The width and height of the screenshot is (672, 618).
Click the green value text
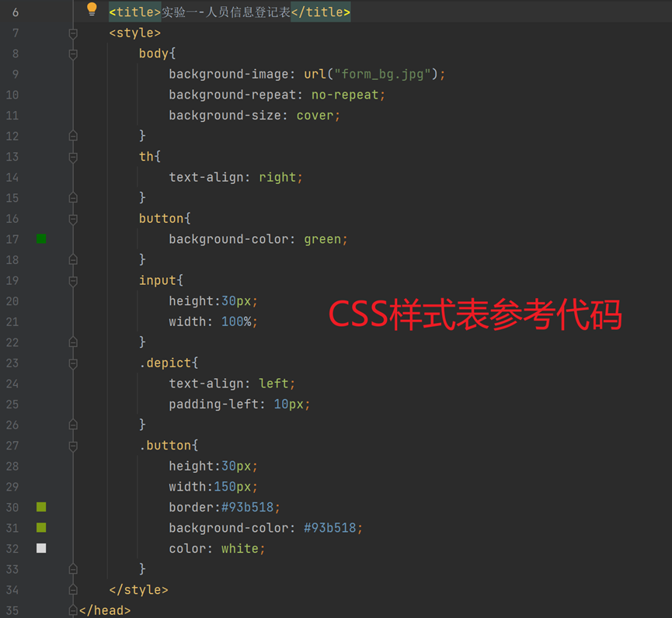tap(322, 239)
